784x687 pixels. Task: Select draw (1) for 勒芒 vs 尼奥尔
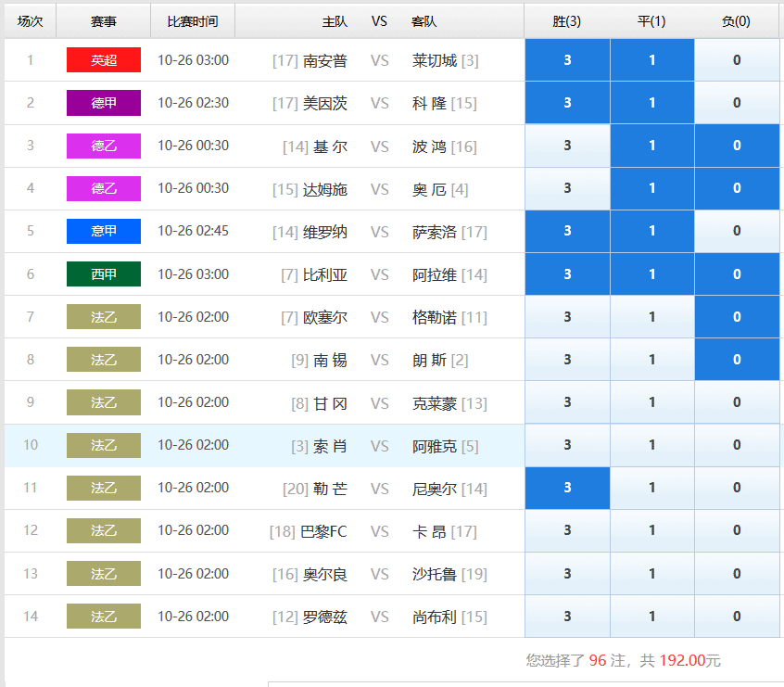(652, 488)
